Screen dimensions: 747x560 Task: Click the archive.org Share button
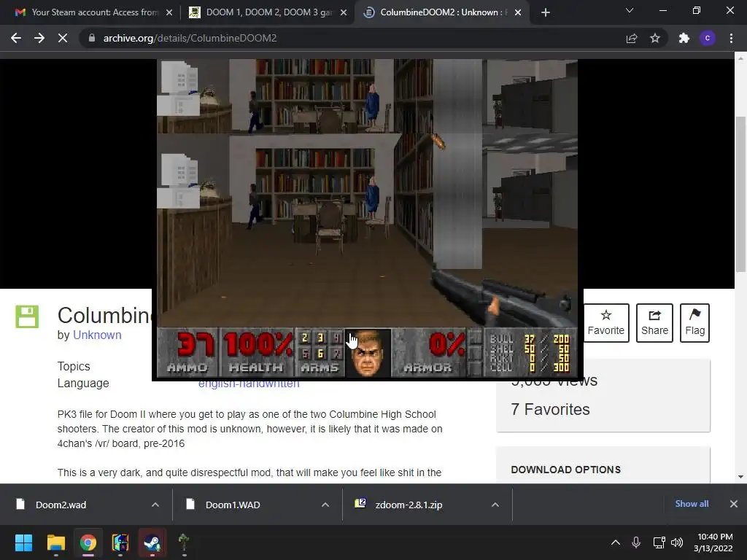[654, 322]
